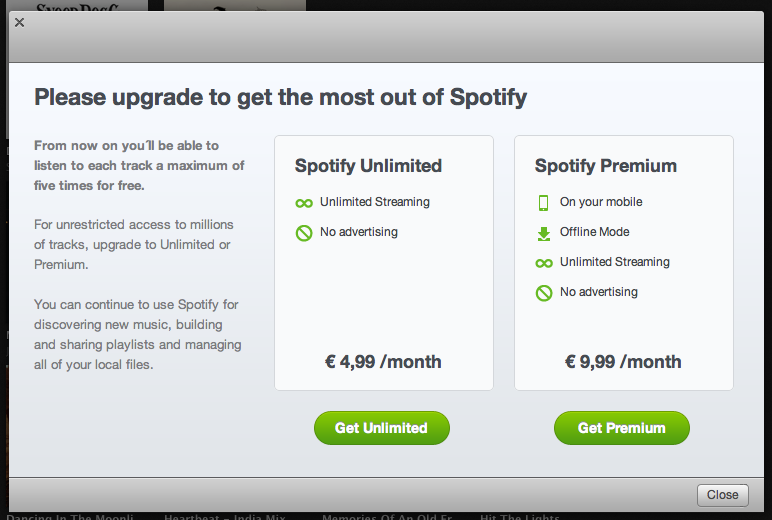This screenshot has width=772, height=520.
Task: Click the Offline Mode download arrow icon
Action: [x=544, y=233]
